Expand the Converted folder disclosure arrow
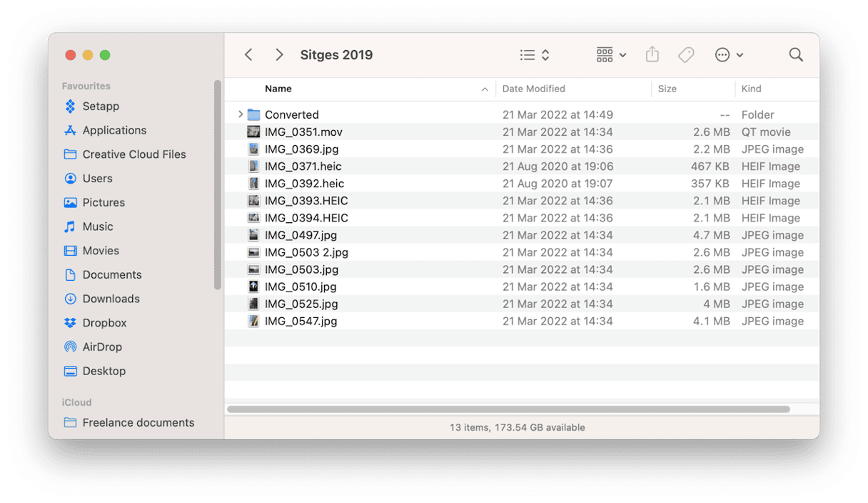Screen dimensions: 868x503 [x=241, y=114]
